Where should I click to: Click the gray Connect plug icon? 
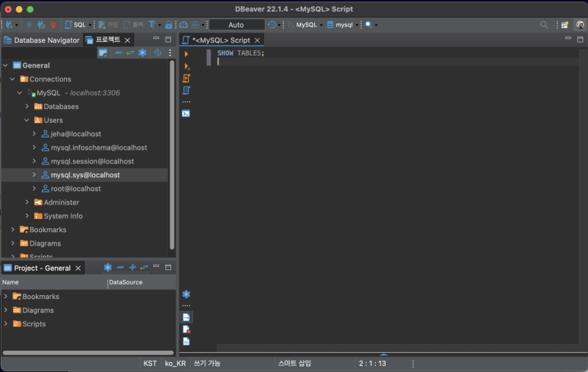click(x=29, y=25)
